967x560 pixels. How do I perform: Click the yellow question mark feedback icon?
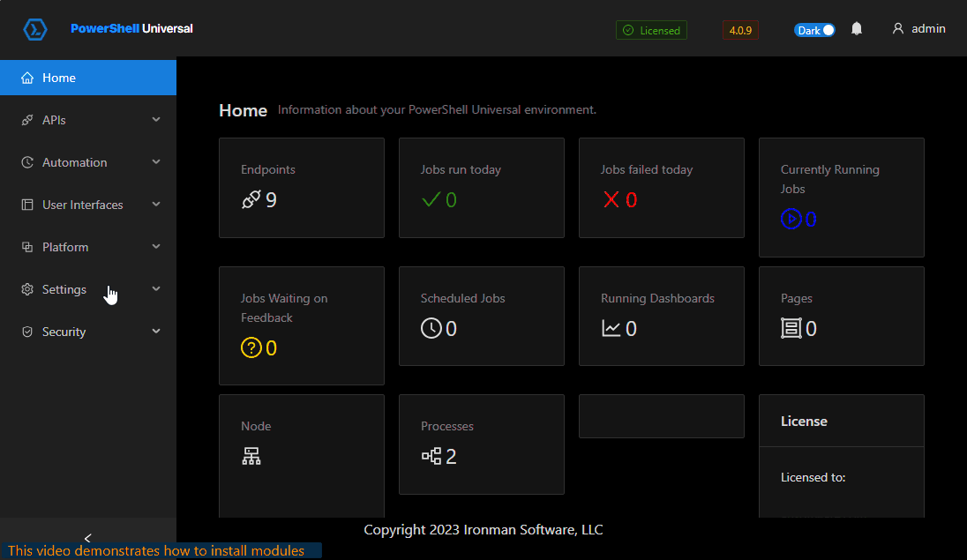click(x=251, y=347)
